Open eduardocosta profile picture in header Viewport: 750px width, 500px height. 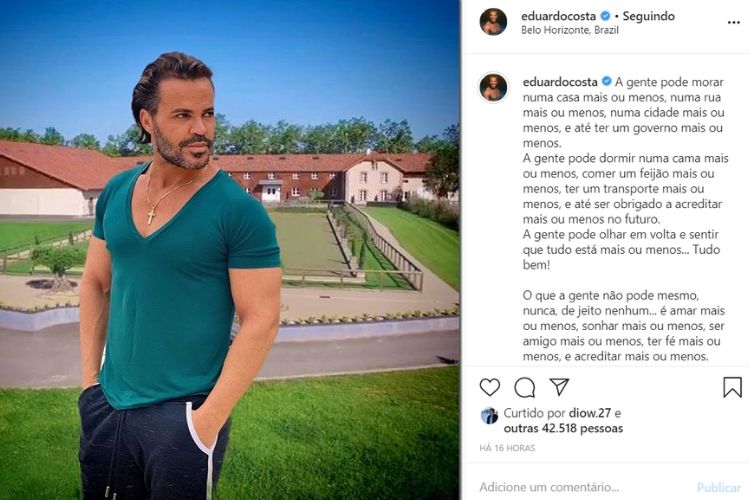tap(493, 22)
